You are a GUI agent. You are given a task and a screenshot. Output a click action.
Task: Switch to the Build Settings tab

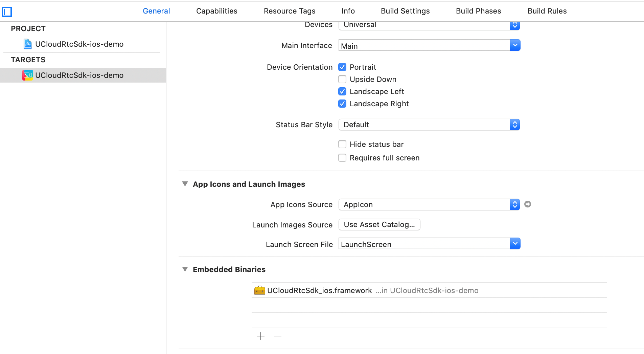click(405, 11)
